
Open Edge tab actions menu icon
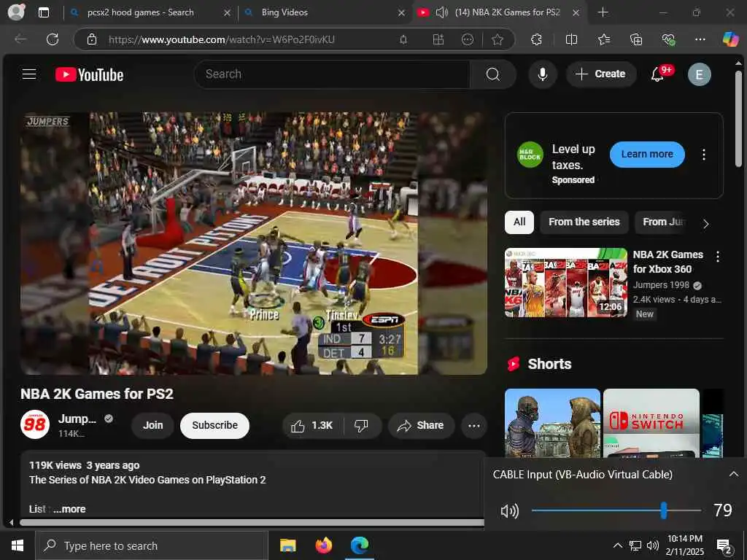click(43, 12)
